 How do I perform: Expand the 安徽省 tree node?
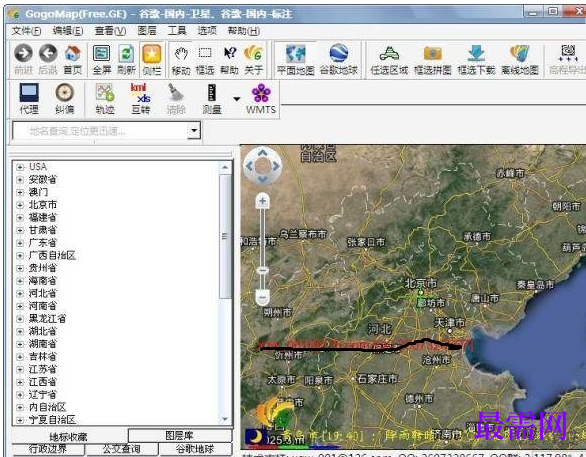[20, 179]
